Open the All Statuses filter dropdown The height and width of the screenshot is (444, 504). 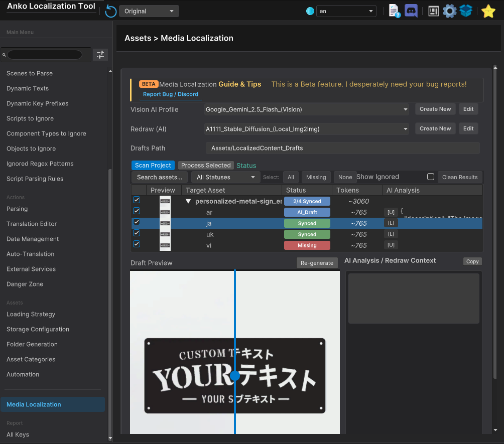click(225, 177)
